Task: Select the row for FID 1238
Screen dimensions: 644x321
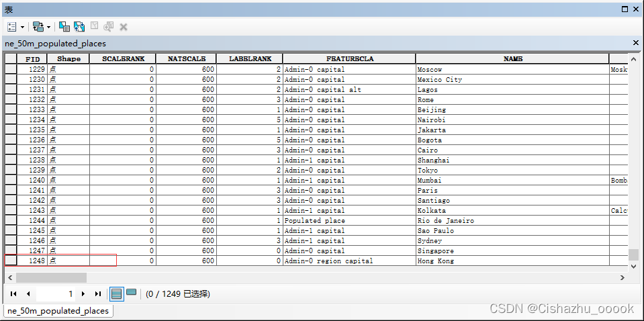Action: [x=11, y=160]
